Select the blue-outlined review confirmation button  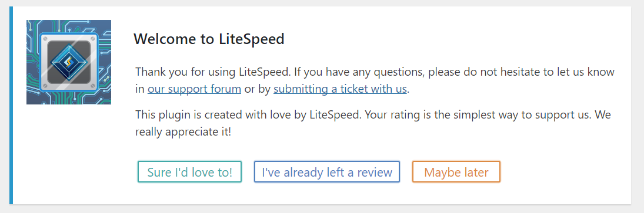click(327, 172)
